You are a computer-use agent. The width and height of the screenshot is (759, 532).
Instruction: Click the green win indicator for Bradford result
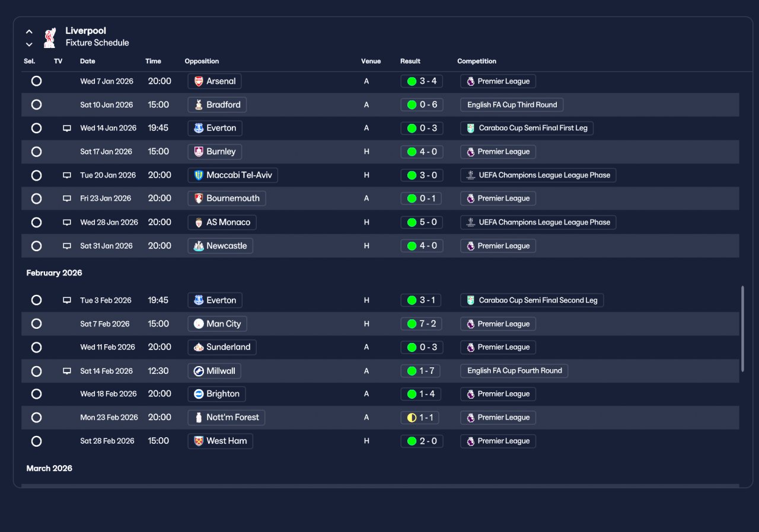click(x=412, y=105)
